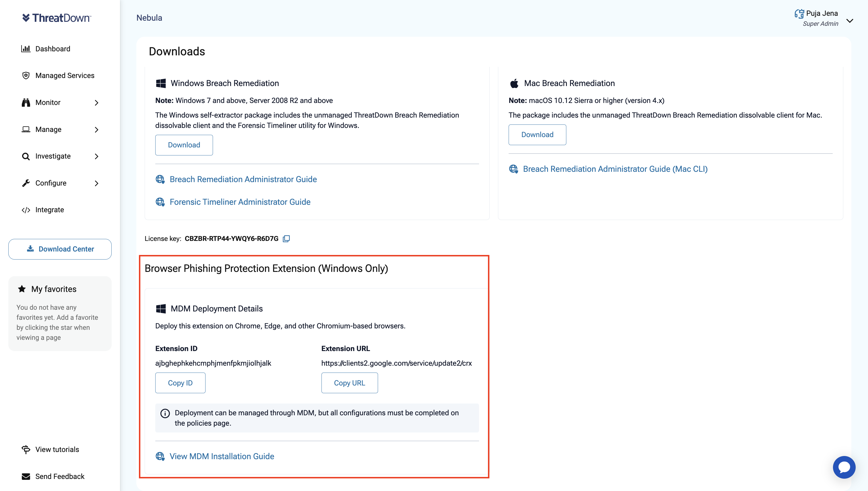
Task: Click the Send Feedback envelope icon
Action: pos(26,476)
